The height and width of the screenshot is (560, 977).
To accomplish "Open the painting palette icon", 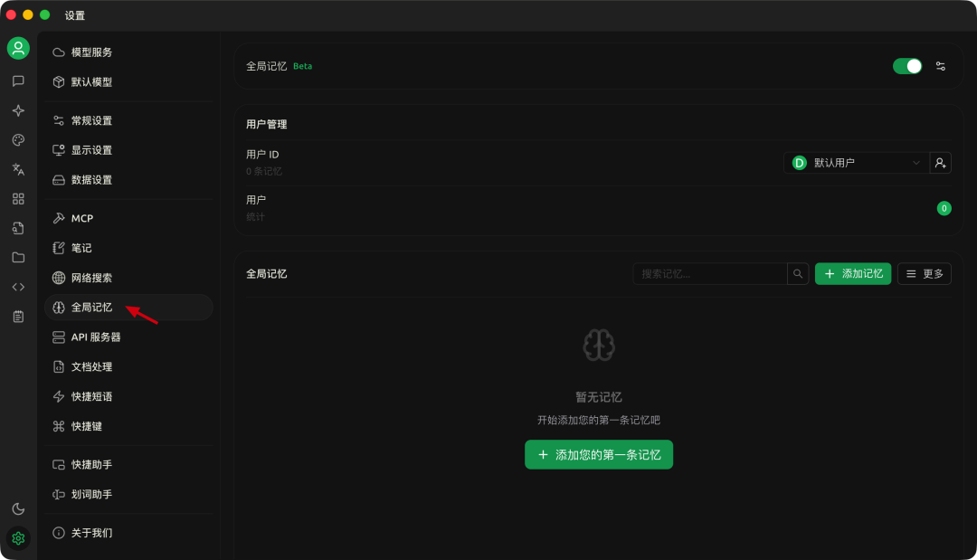I will click(18, 139).
